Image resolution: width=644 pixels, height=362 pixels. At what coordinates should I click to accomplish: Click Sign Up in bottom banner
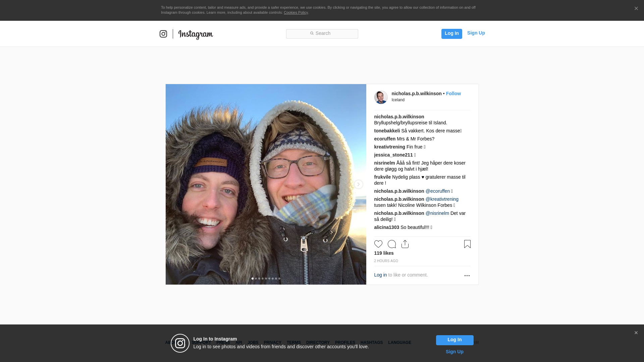454,352
